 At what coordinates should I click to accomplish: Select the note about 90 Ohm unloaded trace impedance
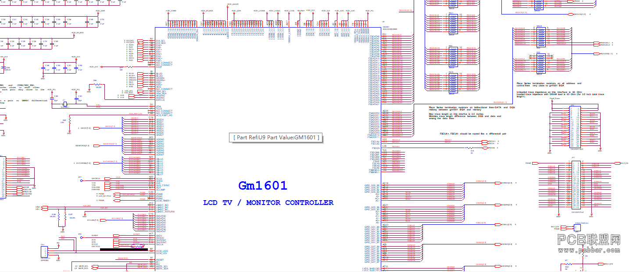pos(560,94)
